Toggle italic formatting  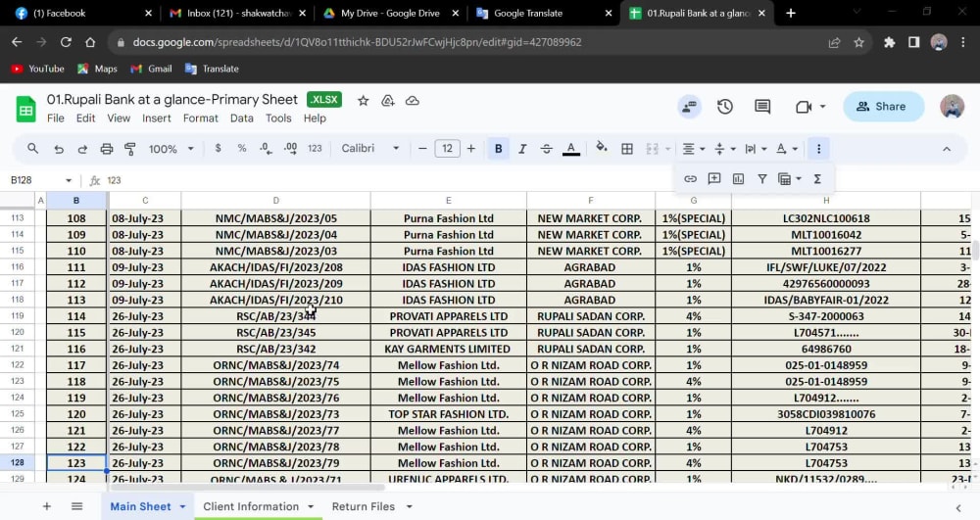click(x=522, y=149)
